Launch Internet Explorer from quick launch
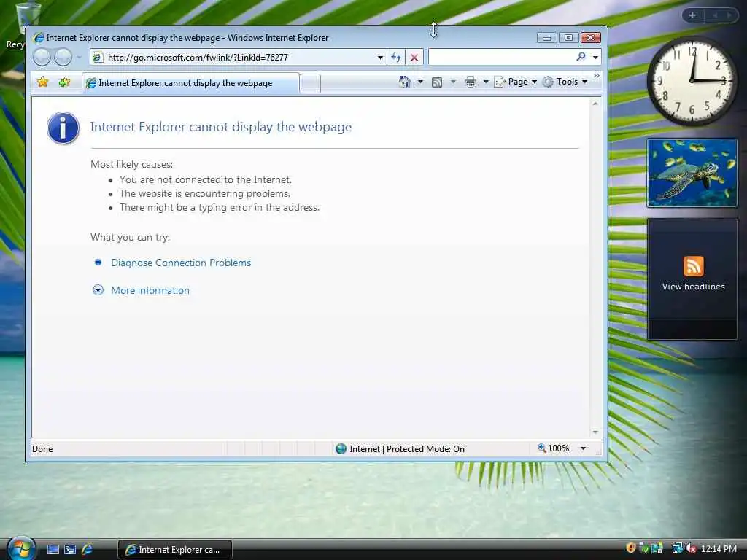This screenshot has height=560, width=747. pos(88,550)
